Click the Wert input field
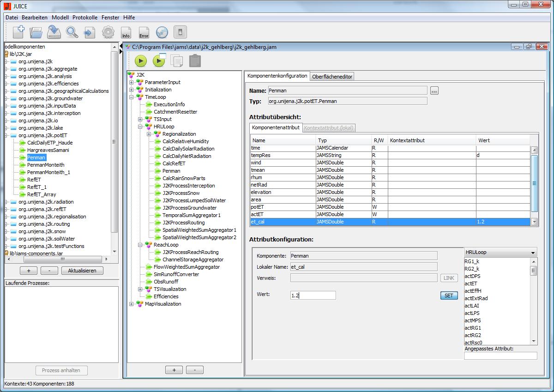The height and width of the screenshot is (392, 554). (x=313, y=296)
